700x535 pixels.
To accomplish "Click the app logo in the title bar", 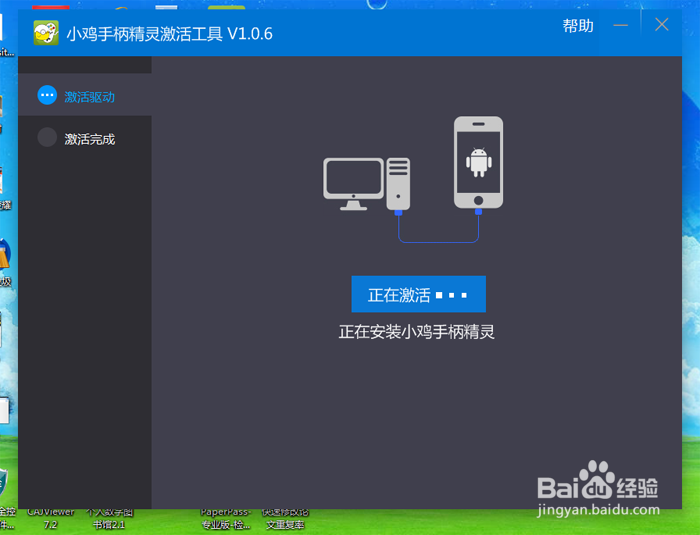I will (x=46, y=33).
